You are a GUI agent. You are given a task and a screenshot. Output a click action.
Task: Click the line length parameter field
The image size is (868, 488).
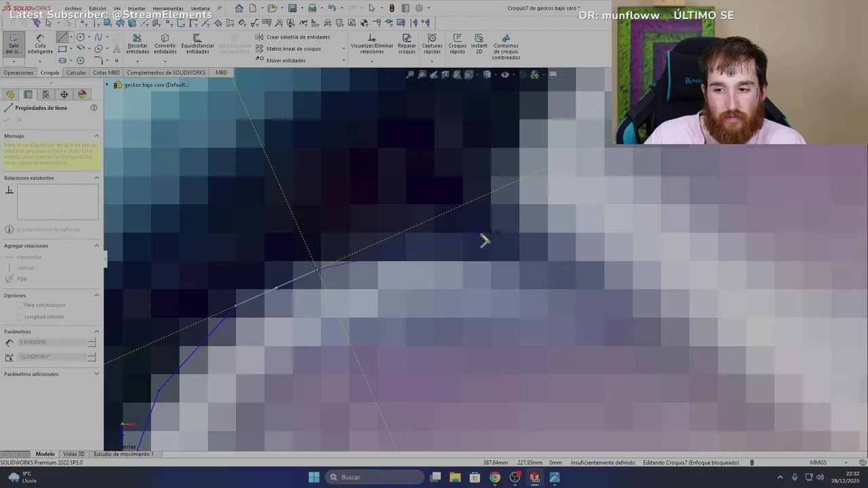52,342
